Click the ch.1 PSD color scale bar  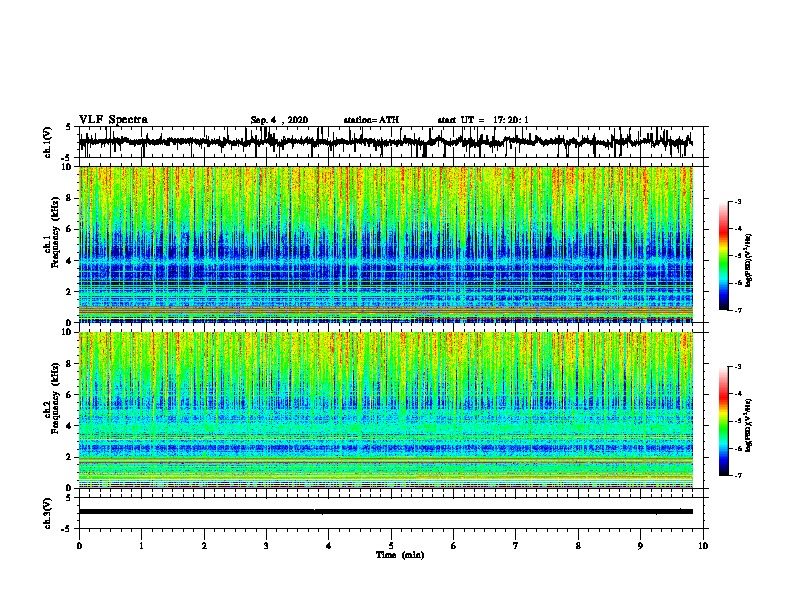(x=723, y=256)
